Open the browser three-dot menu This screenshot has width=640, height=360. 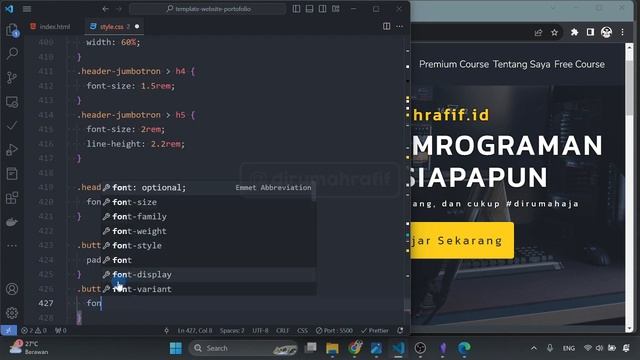[622, 32]
